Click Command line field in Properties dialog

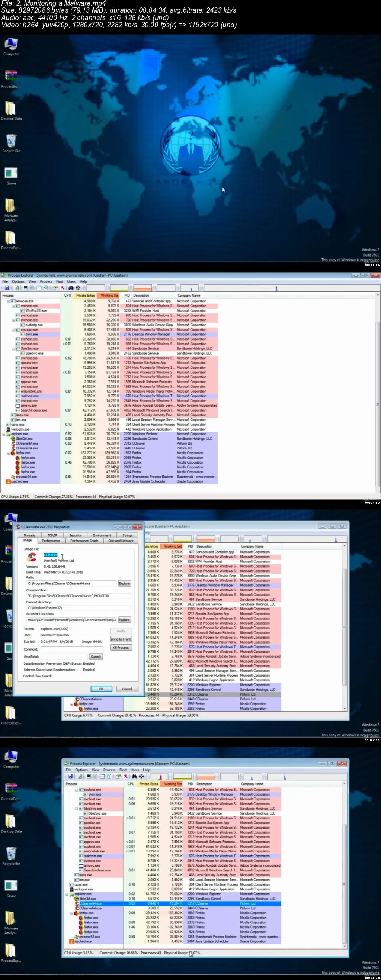pos(79,596)
